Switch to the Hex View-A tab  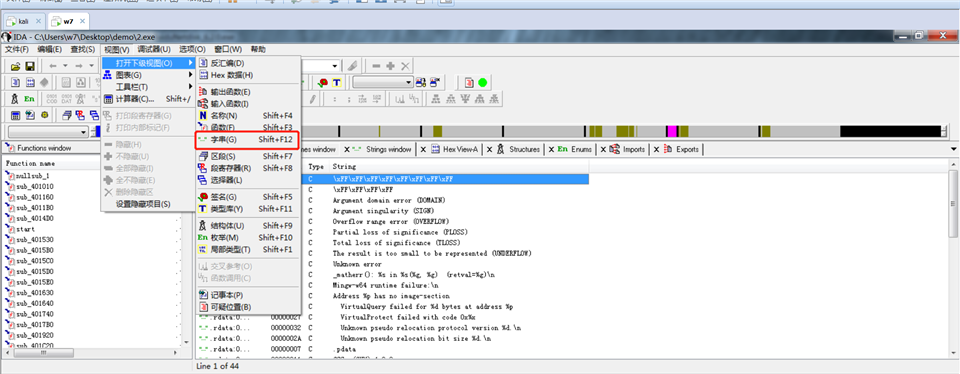(x=455, y=149)
